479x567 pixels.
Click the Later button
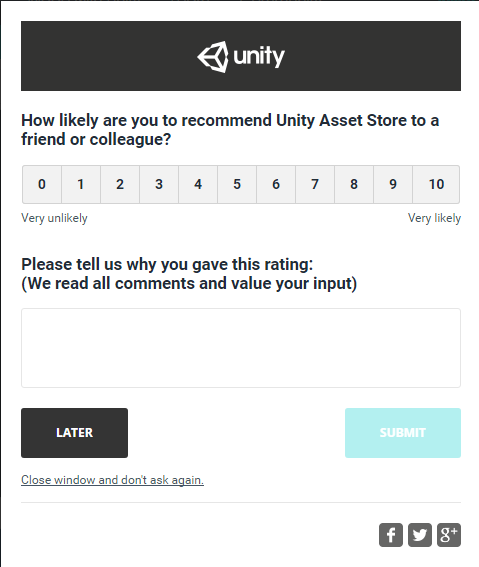click(x=74, y=433)
